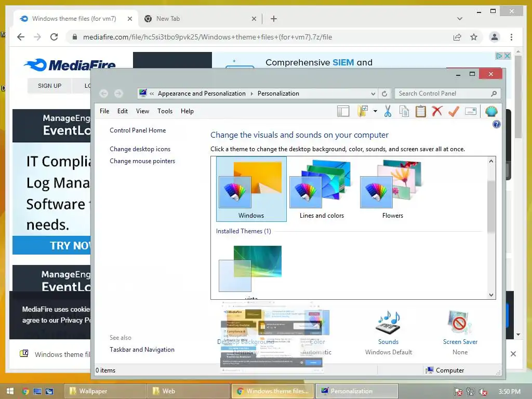Click the Control Panel back arrow
Screen dimensions: 532x399
point(103,94)
